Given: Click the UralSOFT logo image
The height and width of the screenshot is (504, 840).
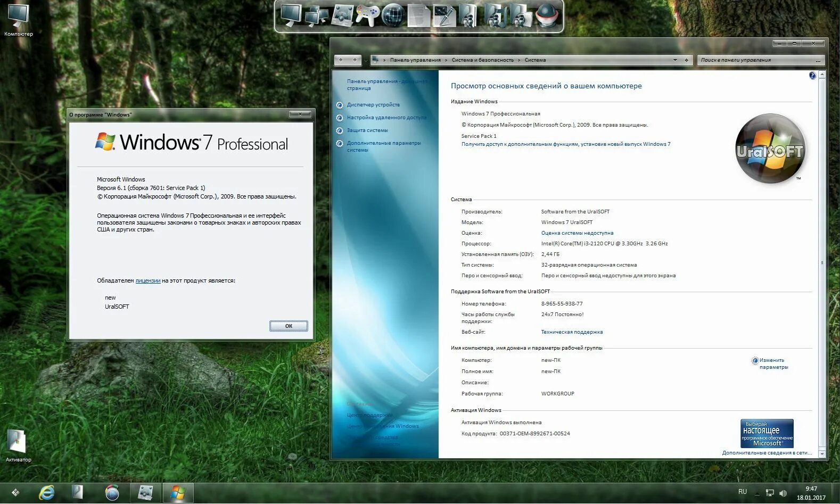Looking at the screenshot, I should [x=770, y=148].
